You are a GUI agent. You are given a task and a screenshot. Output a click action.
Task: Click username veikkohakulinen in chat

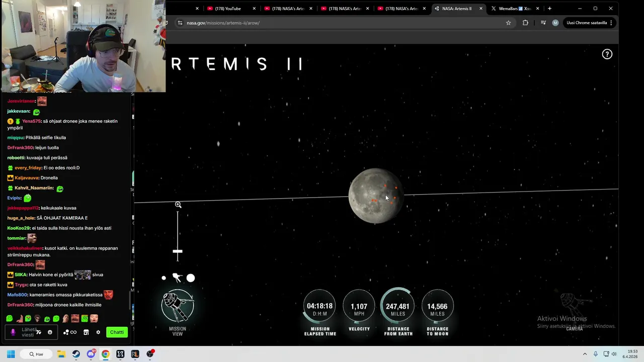pos(25,248)
